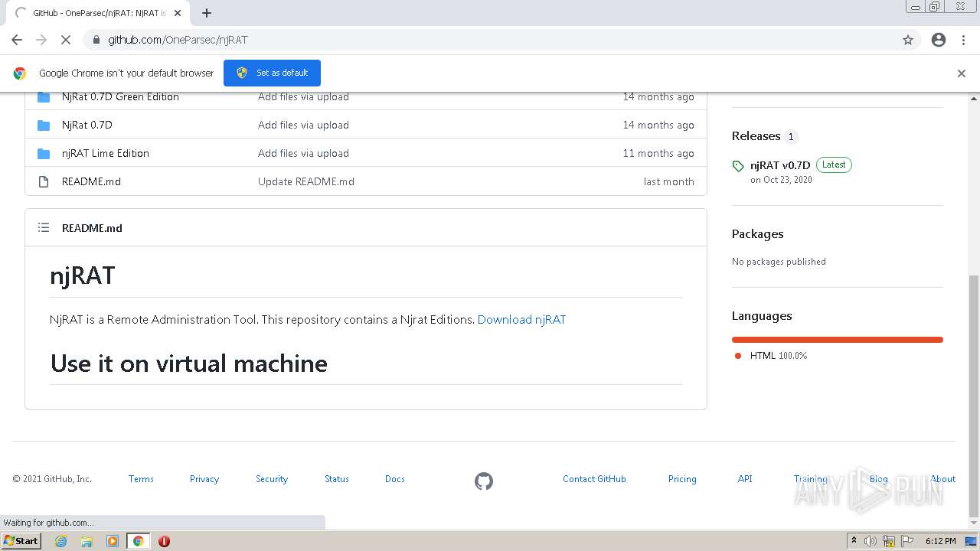Click the HTML 100.0% language entry
This screenshot has width=980, height=551.
point(779,356)
